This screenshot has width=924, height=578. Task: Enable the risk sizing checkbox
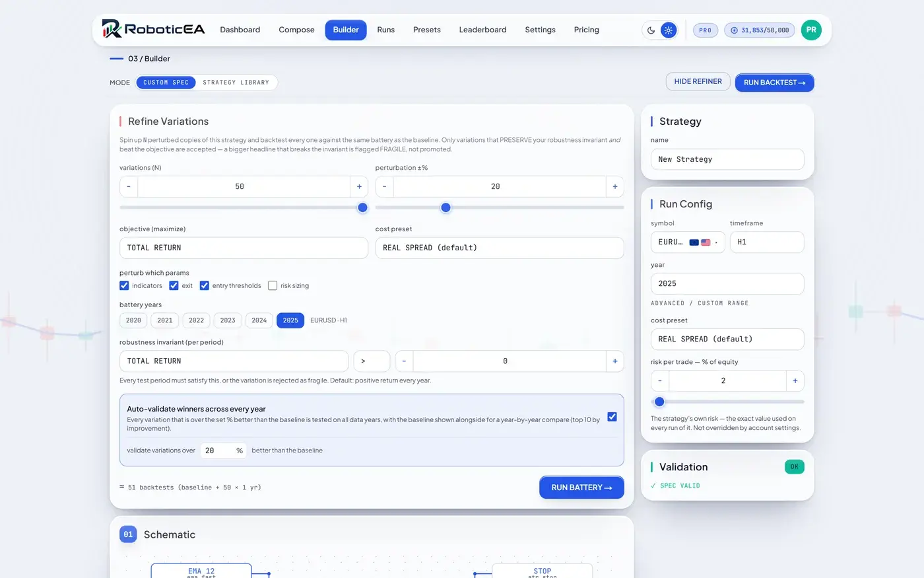(x=273, y=286)
